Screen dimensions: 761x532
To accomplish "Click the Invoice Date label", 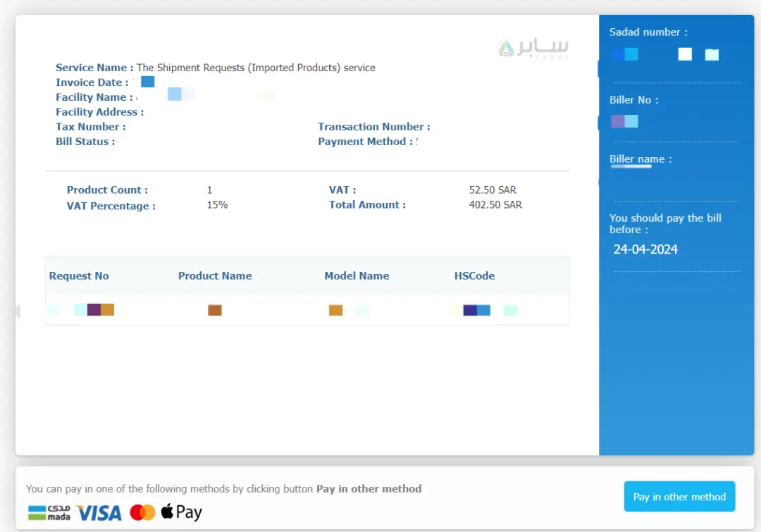I will tap(92, 82).
